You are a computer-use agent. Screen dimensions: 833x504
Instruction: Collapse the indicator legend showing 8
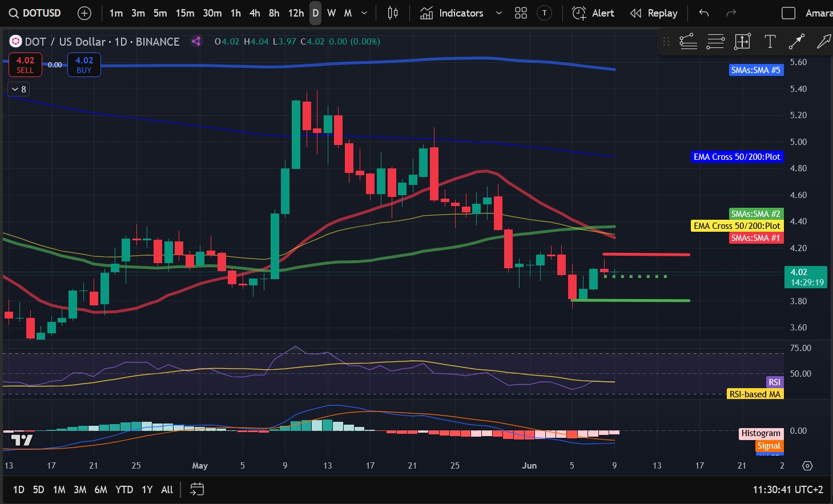coord(19,89)
